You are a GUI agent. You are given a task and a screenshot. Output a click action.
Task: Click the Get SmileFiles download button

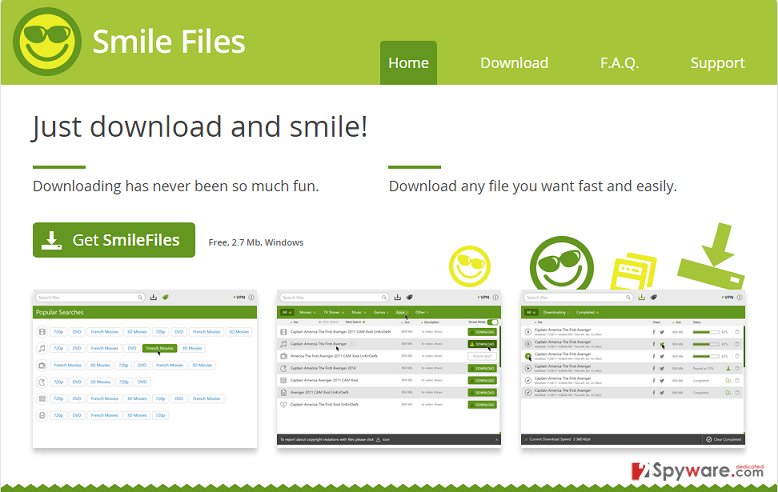[114, 240]
